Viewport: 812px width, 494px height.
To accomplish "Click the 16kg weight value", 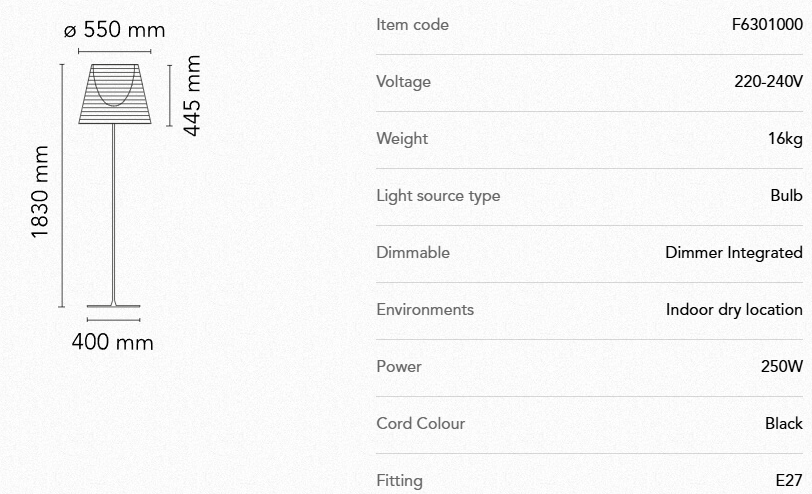I will point(785,138).
